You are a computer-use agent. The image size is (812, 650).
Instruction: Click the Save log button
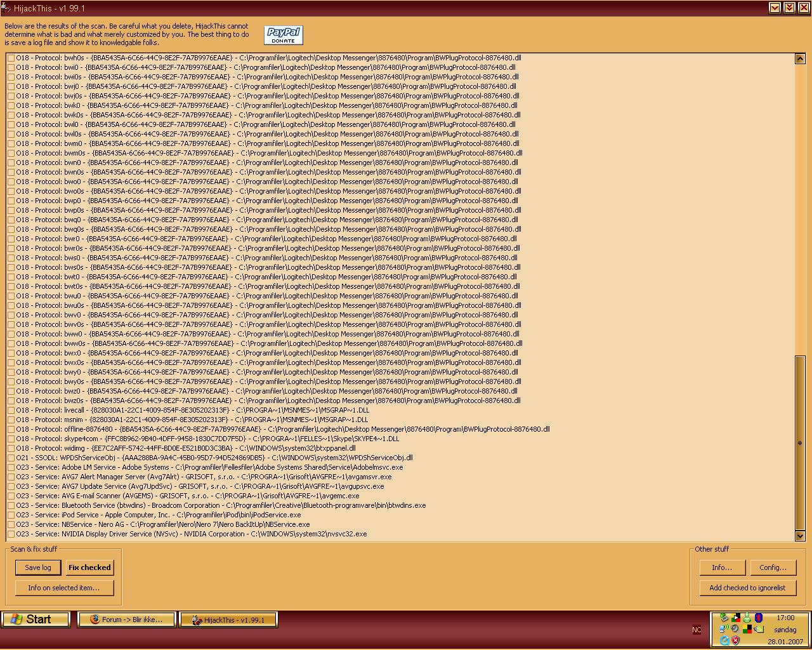(38, 567)
